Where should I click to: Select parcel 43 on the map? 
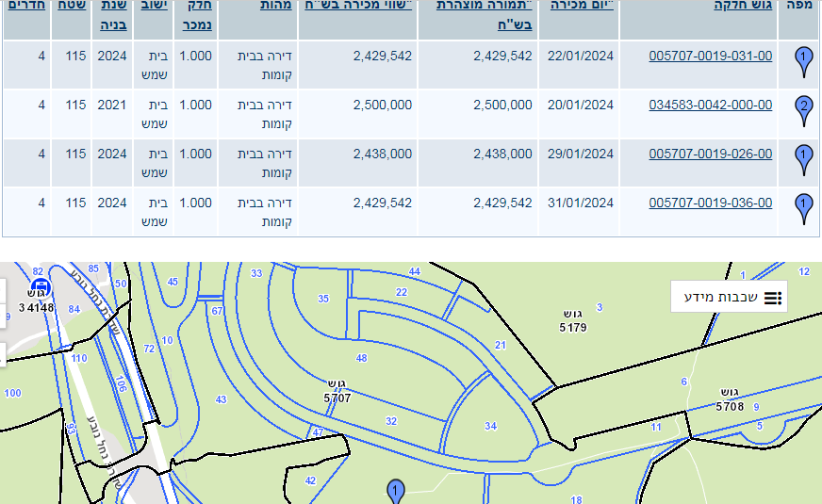point(222,399)
